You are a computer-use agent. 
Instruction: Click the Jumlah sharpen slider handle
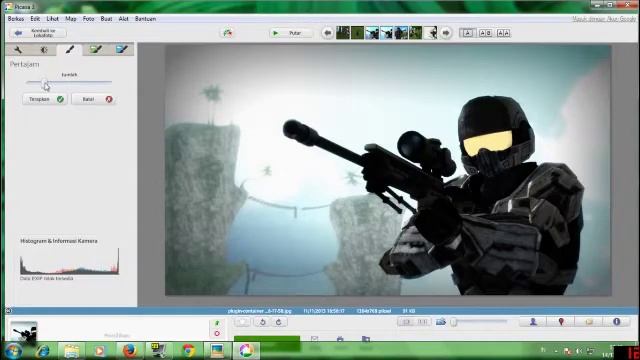tap(44, 82)
